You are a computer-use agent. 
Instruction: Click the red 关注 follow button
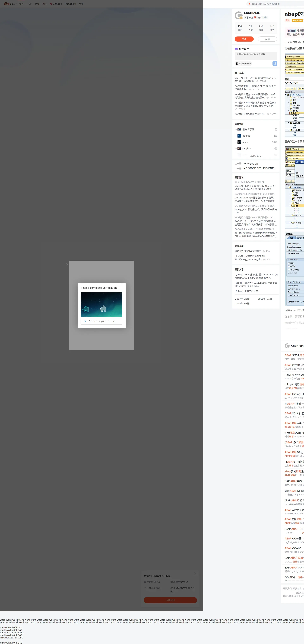click(x=244, y=39)
